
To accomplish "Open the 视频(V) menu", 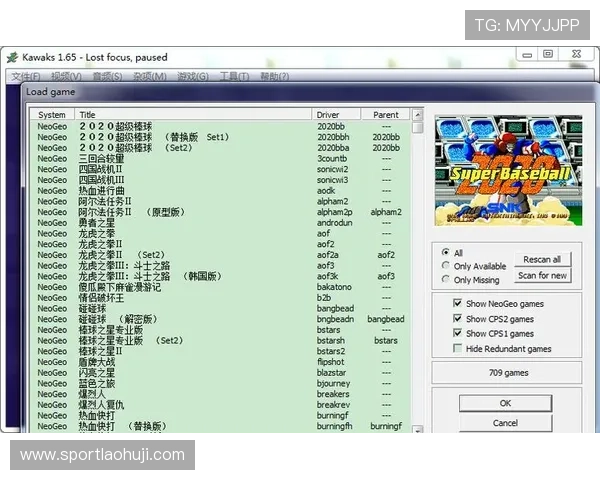I will point(66,76).
